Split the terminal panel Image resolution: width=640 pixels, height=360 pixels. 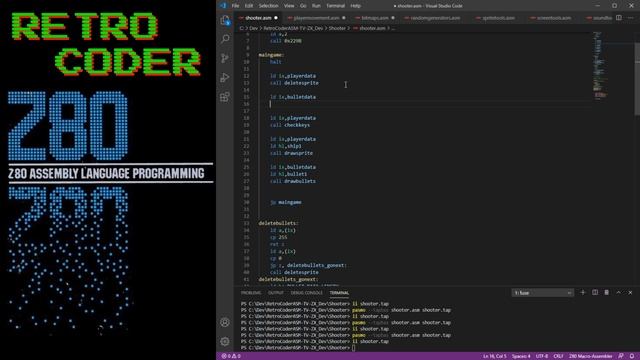595,293
